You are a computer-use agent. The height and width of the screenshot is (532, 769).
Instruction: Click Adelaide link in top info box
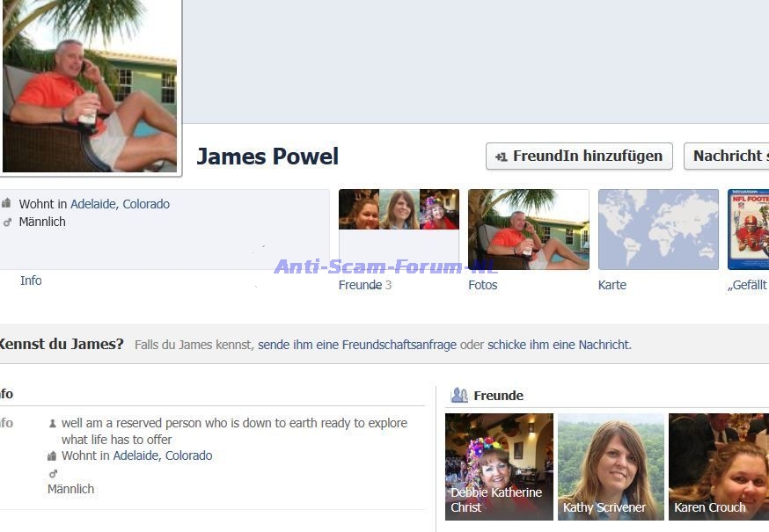point(93,204)
